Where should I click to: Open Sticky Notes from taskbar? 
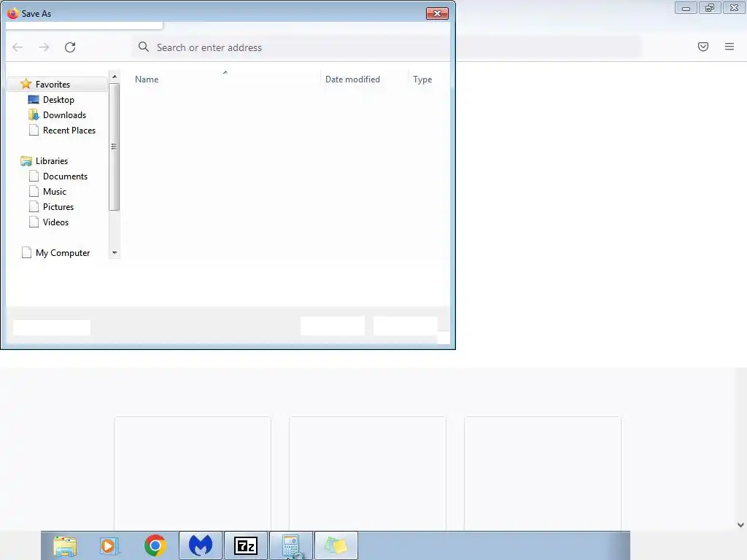click(336, 545)
